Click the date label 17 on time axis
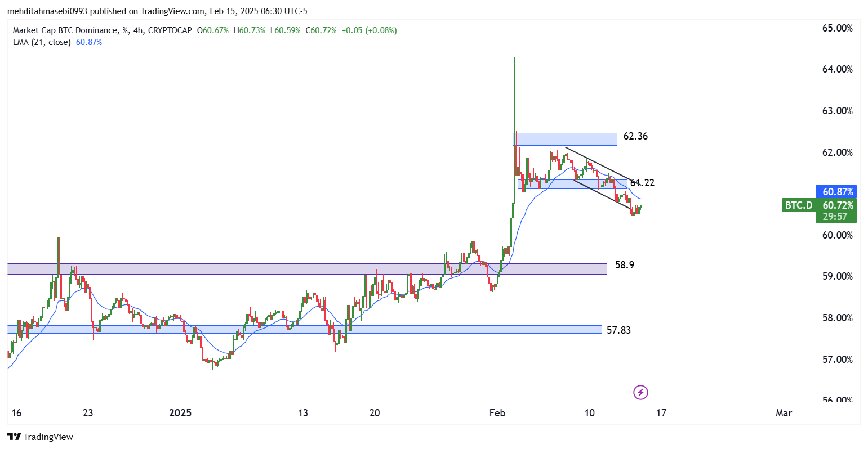Image resolution: width=868 pixels, height=449 pixels. (661, 413)
